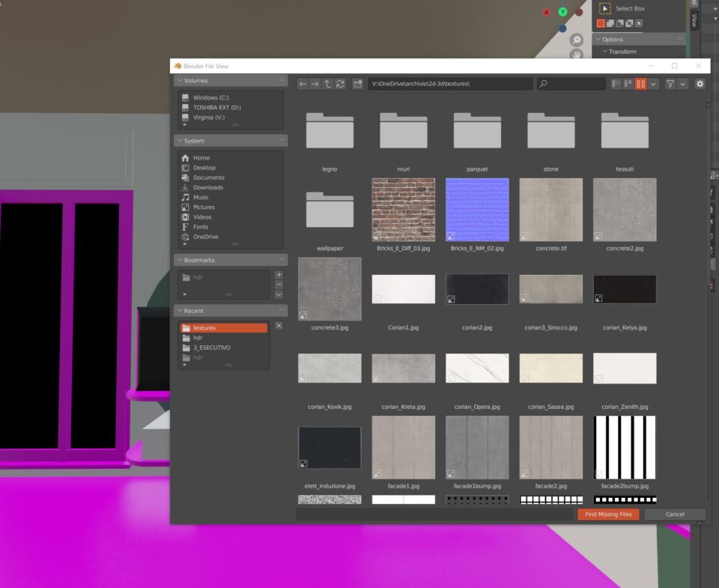Toggle the file filter funnel
Image resolution: width=719 pixels, height=588 pixels.
click(x=670, y=84)
